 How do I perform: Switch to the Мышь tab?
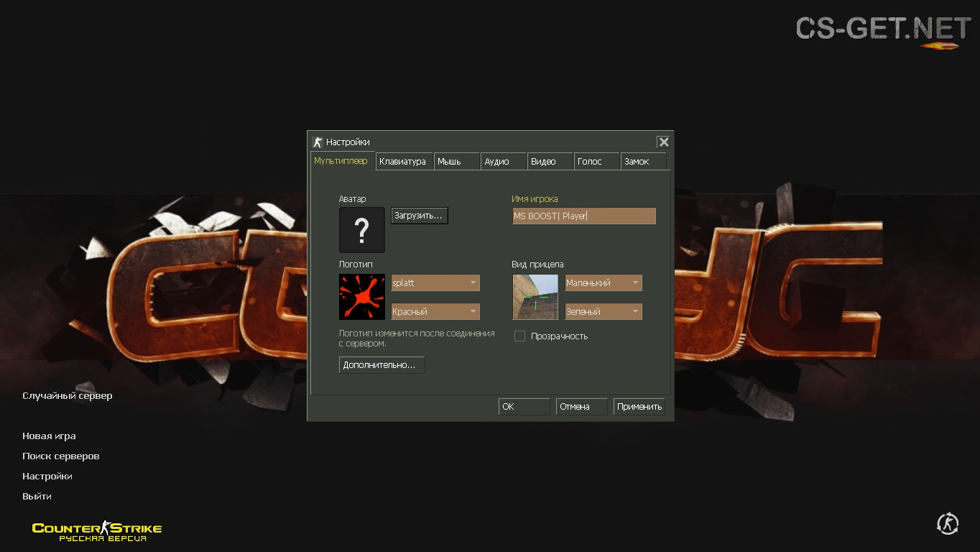[457, 161]
